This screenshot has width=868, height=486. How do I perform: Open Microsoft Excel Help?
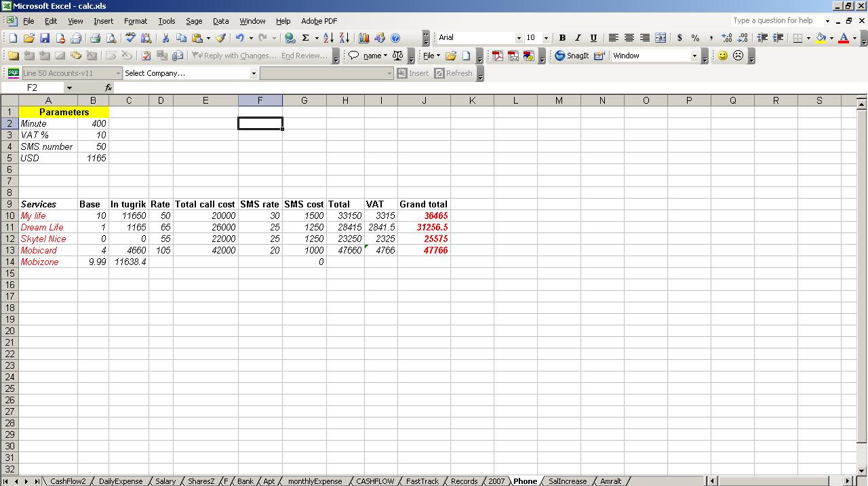(395, 38)
